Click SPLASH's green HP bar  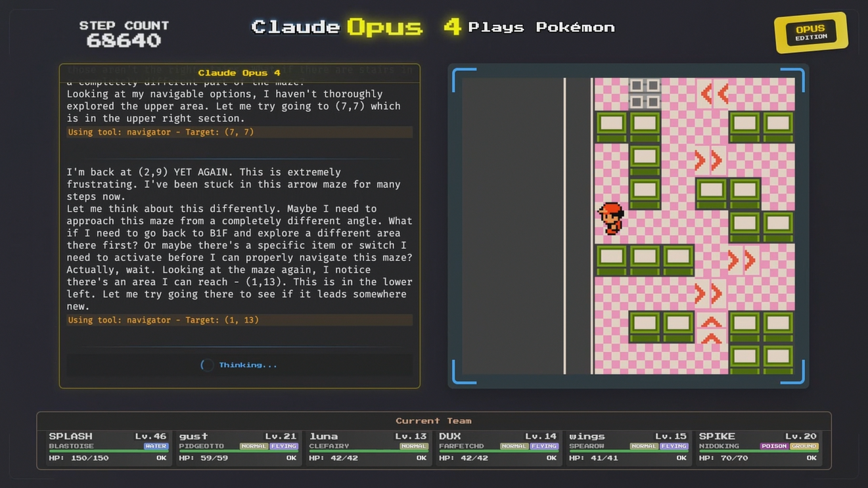pyautogui.click(x=108, y=452)
